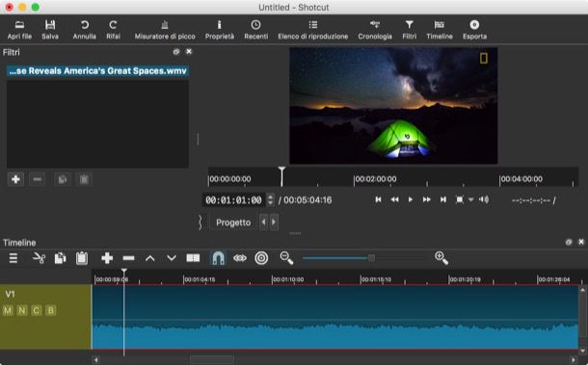The width and height of the screenshot is (588, 365).
Task: Mute track V1 with M button
Action: (x=8, y=310)
